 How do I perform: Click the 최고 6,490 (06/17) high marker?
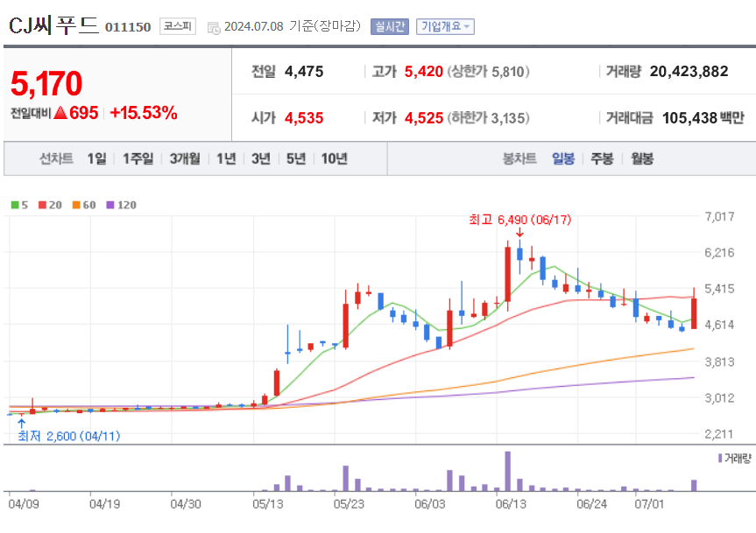(519, 220)
